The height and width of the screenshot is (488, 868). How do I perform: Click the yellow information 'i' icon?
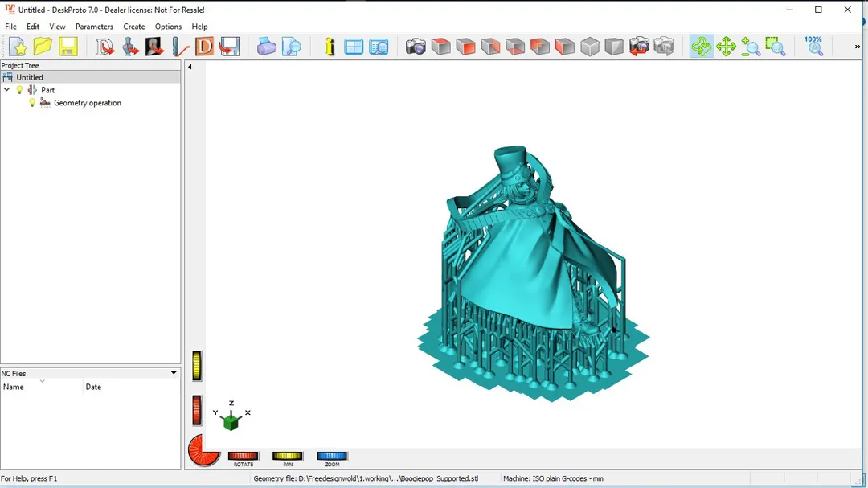(330, 47)
